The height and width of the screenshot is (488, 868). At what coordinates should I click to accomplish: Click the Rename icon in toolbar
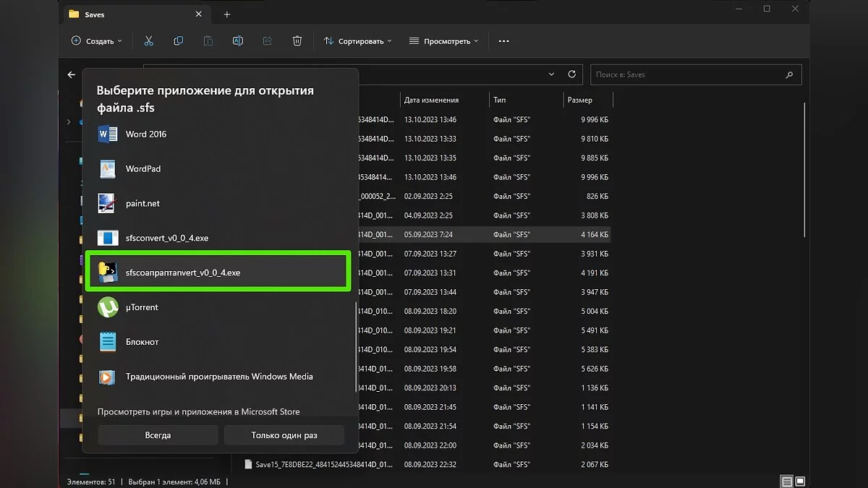click(x=237, y=41)
